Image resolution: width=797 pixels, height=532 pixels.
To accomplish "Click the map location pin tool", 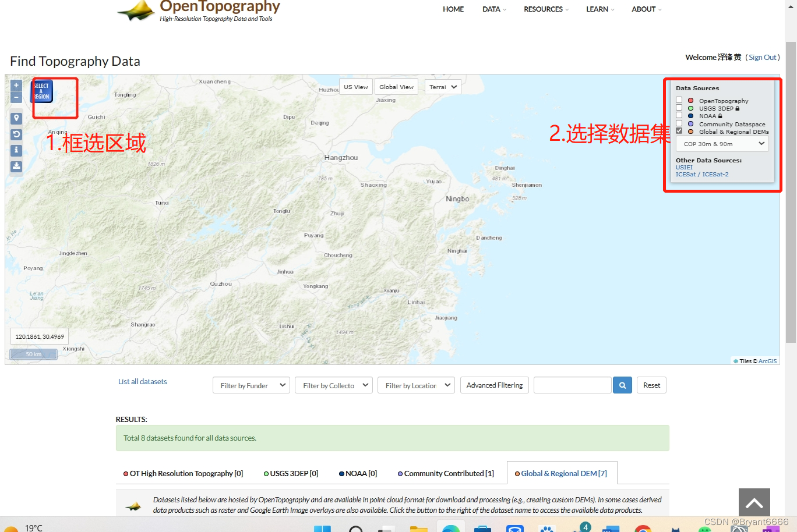I will [16, 118].
